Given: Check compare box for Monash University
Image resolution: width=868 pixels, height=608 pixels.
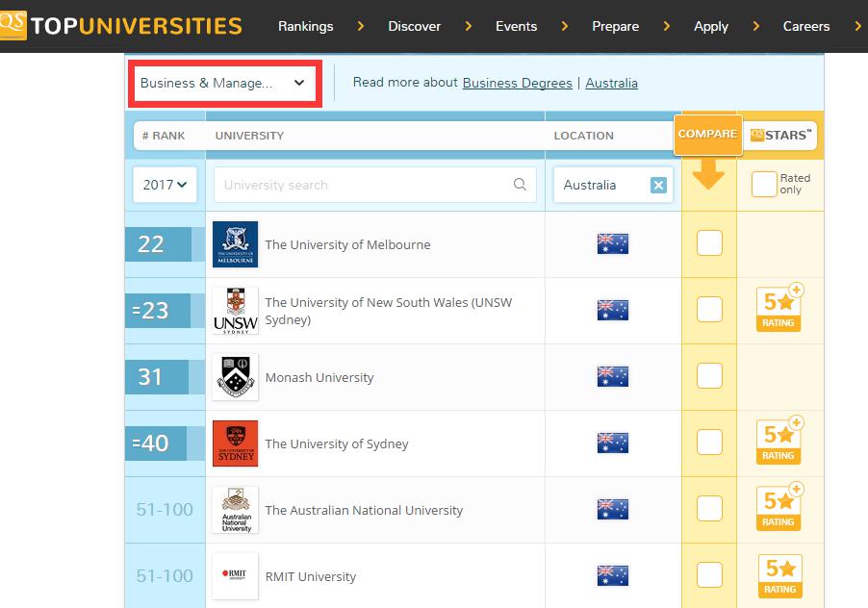Looking at the screenshot, I should click(x=709, y=376).
